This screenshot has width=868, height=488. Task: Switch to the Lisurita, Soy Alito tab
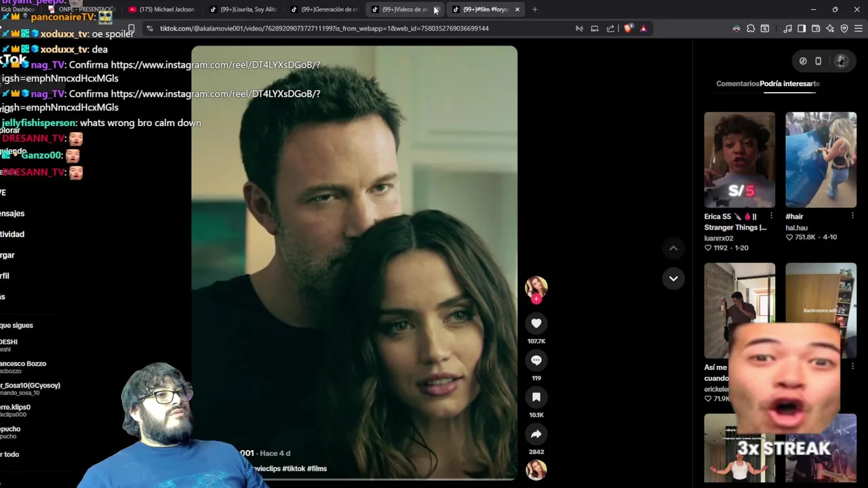(x=242, y=9)
